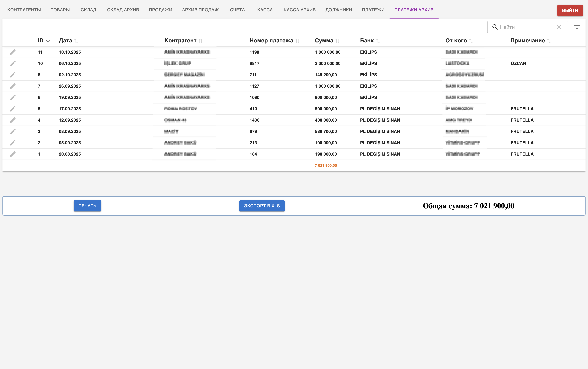Toggle sort order on the ID column
588x369 pixels.
point(48,41)
